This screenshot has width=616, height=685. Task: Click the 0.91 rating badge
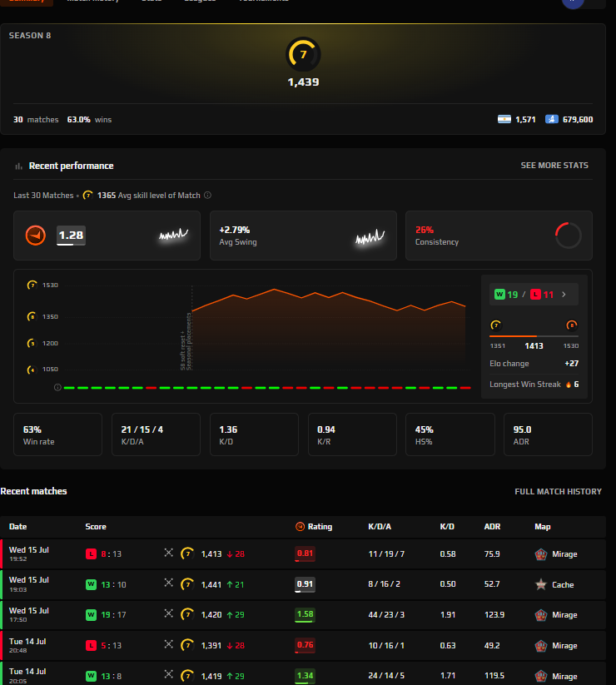pos(305,584)
